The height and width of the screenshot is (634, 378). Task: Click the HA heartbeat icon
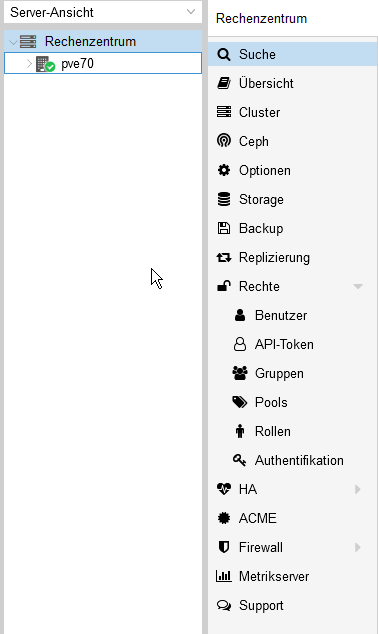224,489
